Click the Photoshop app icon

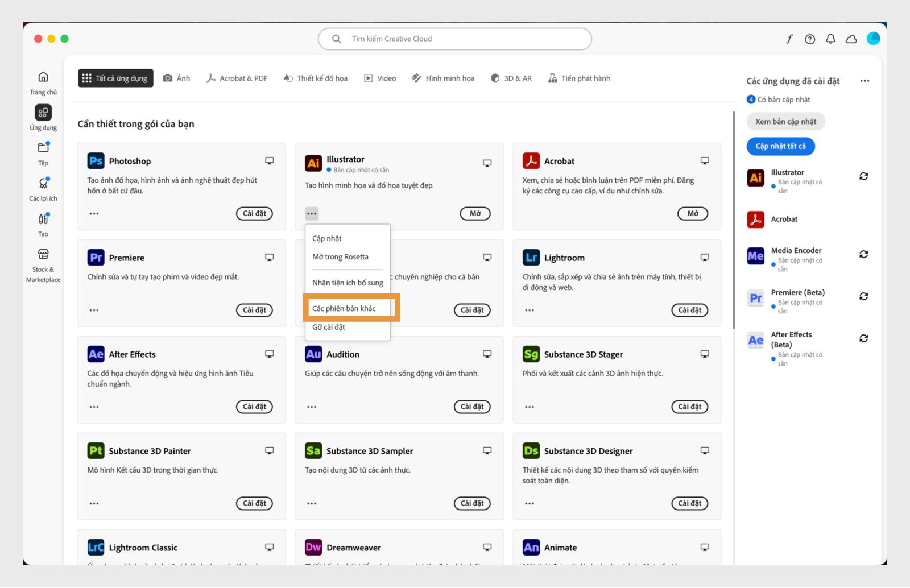point(96,161)
